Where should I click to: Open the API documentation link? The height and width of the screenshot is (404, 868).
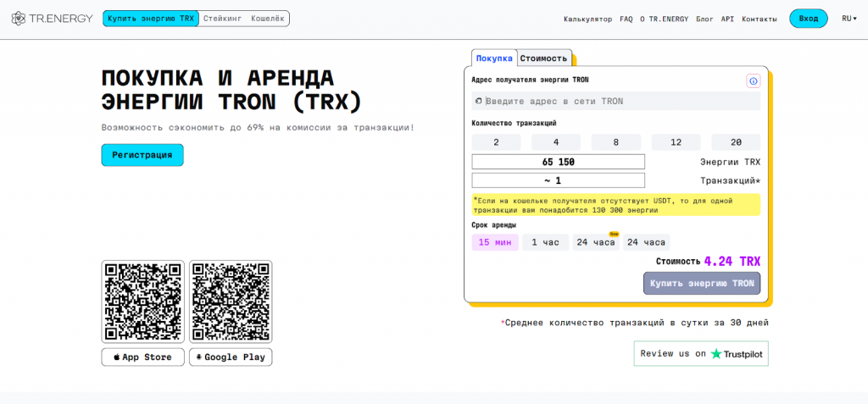point(727,19)
